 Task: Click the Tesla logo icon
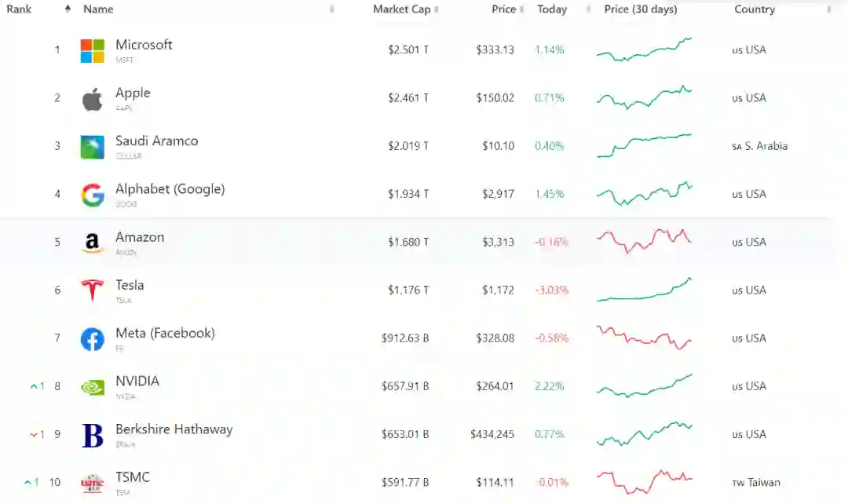coord(93,291)
